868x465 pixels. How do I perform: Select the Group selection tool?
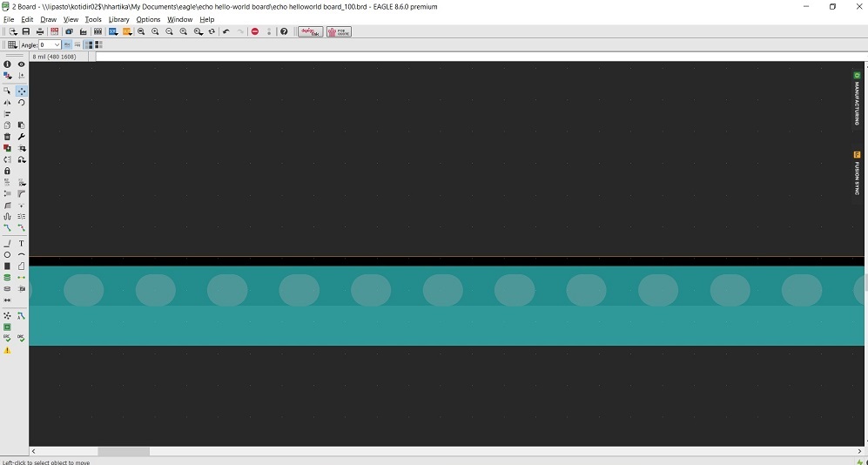pyautogui.click(x=7, y=91)
